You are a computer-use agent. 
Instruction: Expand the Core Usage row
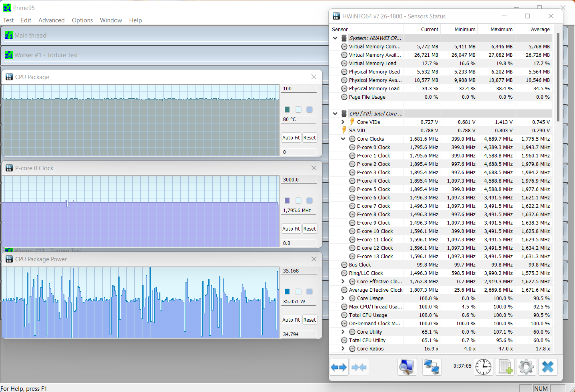coord(343,298)
